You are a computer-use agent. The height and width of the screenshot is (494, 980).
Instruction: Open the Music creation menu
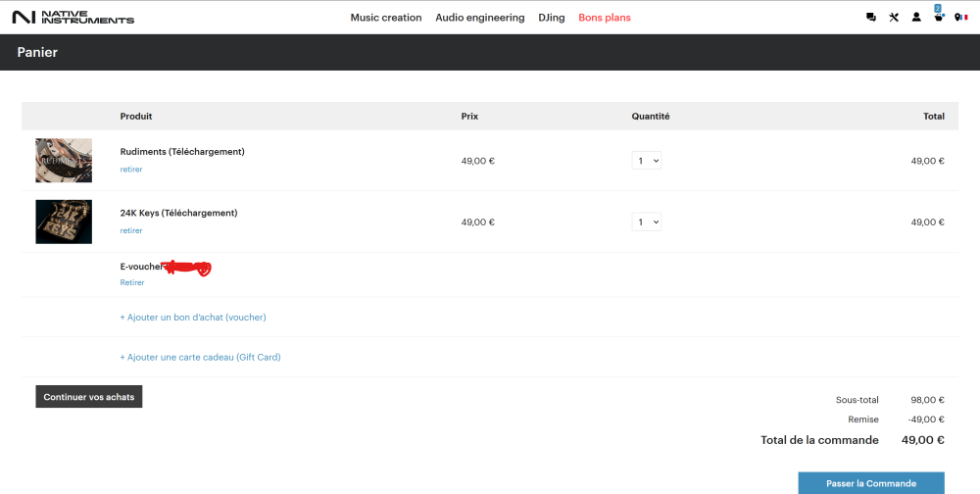[385, 18]
